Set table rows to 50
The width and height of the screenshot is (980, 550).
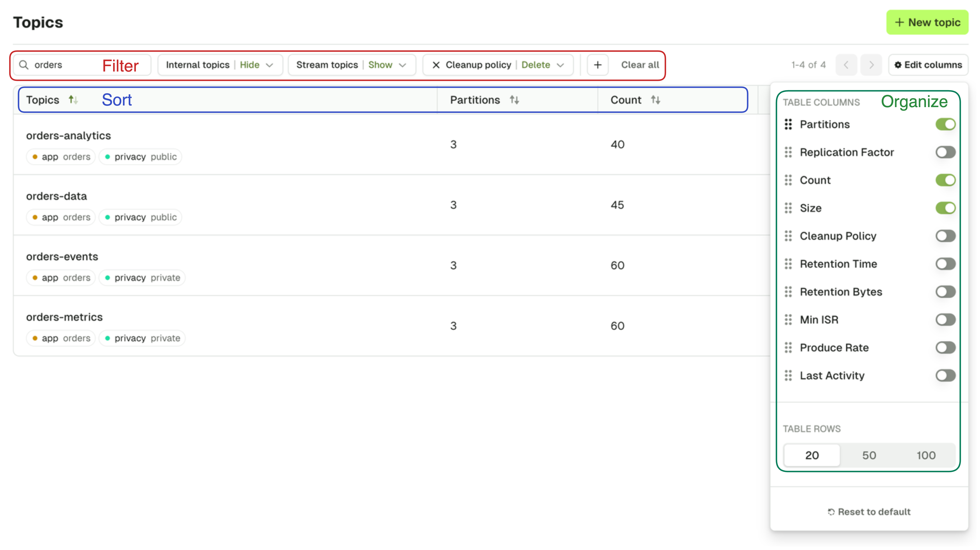pos(869,455)
